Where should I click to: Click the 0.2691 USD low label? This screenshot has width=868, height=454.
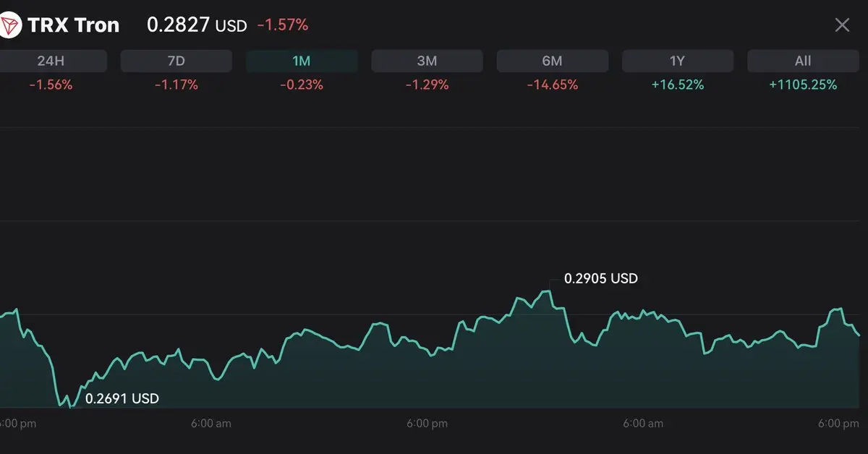122,398
